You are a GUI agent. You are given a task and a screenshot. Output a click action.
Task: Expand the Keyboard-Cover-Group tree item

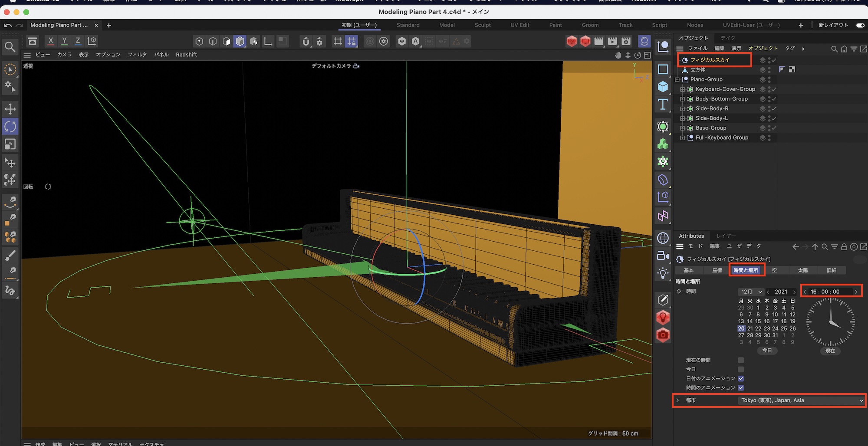coord(682,89)
